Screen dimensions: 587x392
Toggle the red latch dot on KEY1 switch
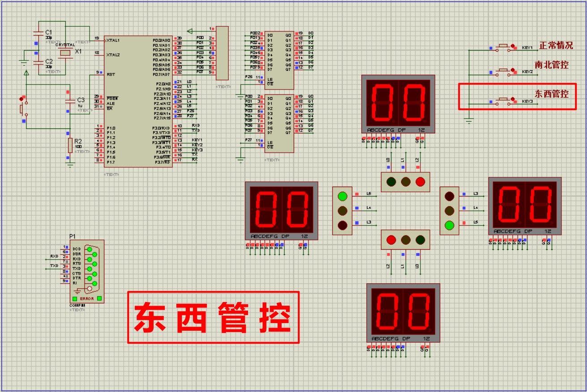512,46
